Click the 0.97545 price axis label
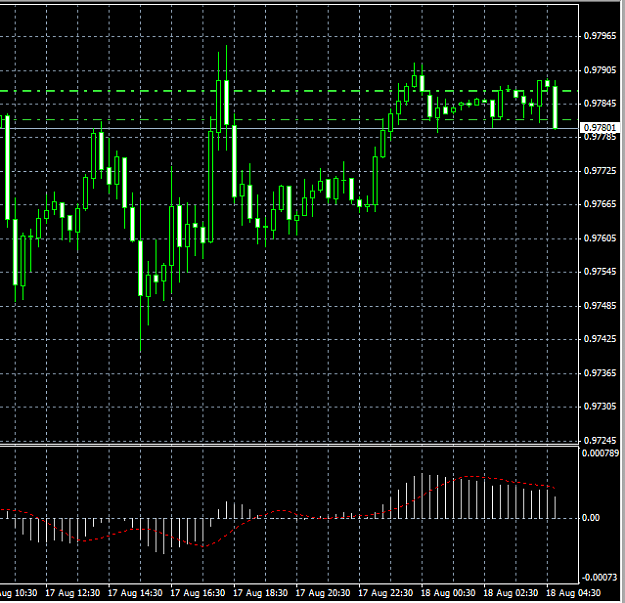625x603 pixels. 599,272
